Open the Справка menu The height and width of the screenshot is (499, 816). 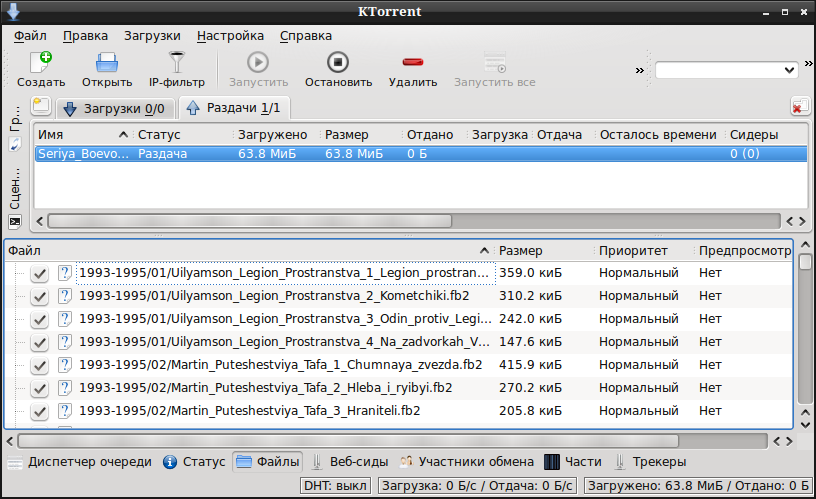coord(305,36)
